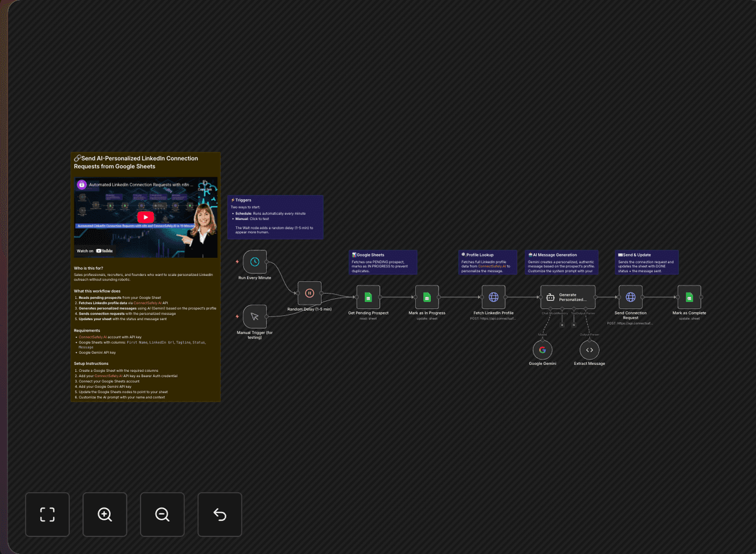Click the zoom in magnifier icon

click(x=105, y=514)
